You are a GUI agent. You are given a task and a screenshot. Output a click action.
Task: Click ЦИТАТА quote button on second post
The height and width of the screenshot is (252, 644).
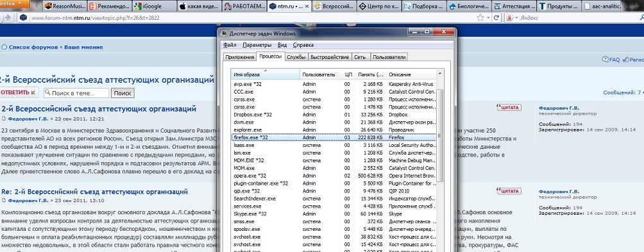point(509,191)
